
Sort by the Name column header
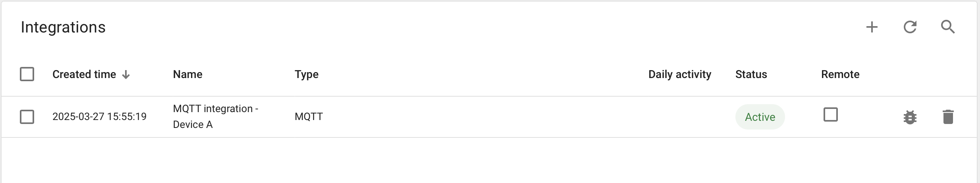point(188,74)
